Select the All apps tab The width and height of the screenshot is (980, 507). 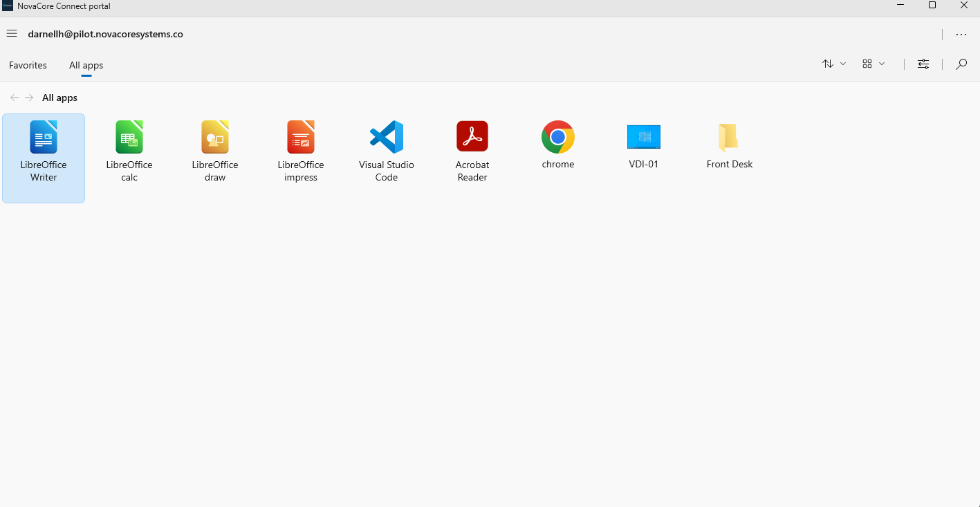coord(86,65)
